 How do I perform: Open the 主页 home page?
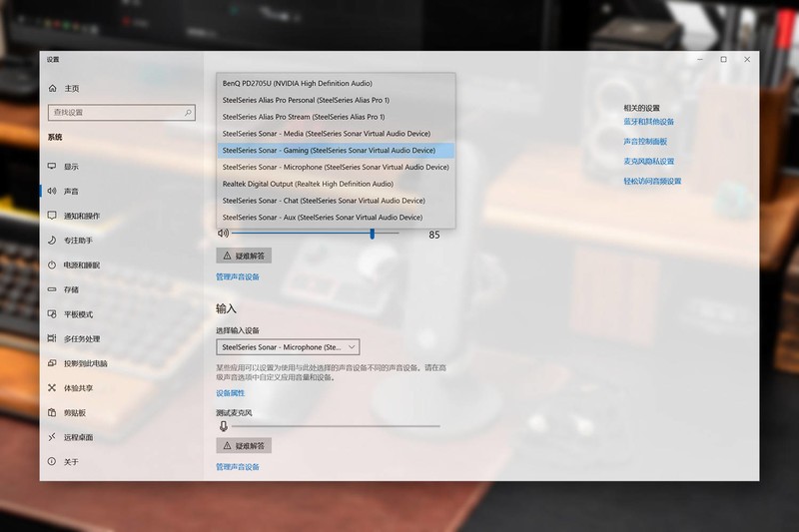[64, 88]
